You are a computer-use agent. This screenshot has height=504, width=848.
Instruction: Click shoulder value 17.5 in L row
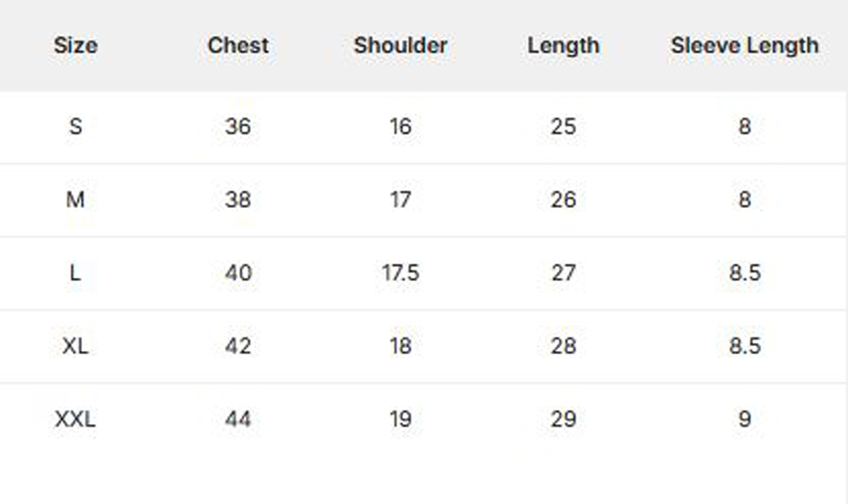(400, 272)
